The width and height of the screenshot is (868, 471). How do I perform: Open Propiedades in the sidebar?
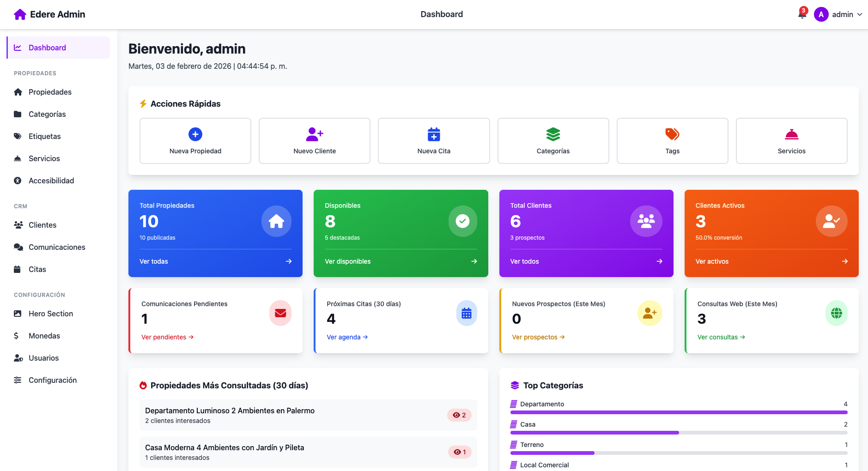tap(50, 92)
